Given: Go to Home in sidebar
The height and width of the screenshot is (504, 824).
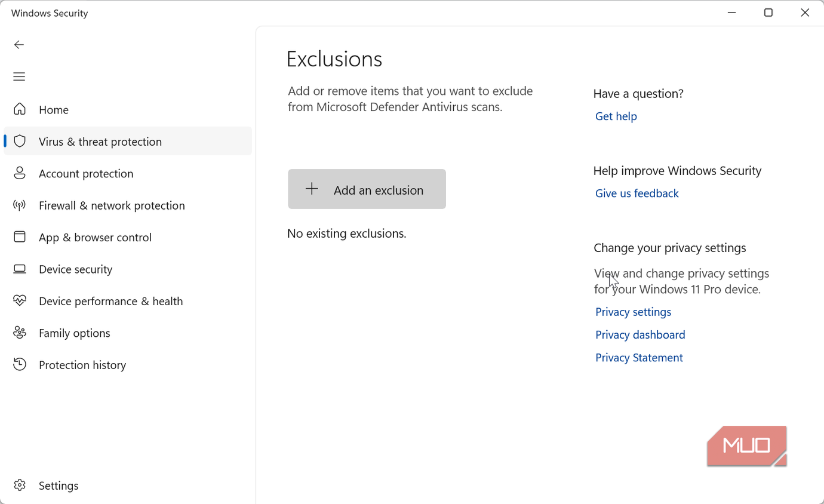Looking at the screenshot, I should point(54,110).
